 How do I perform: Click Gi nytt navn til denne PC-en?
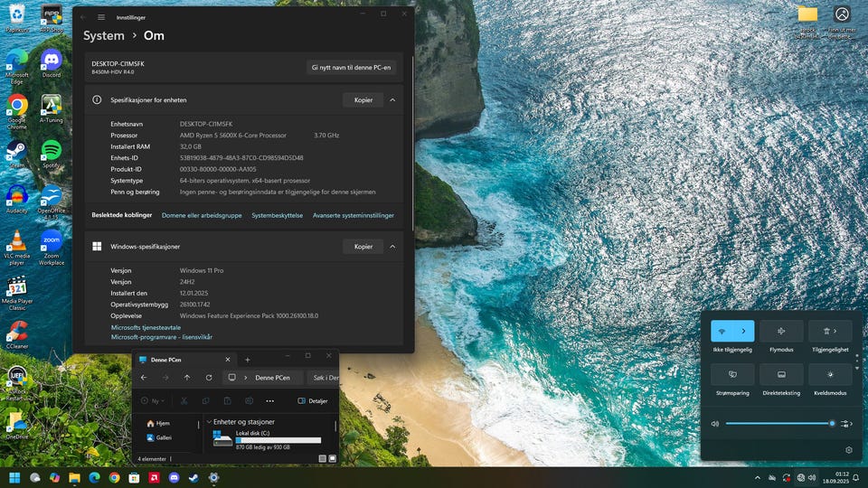[x=351, y=68]
